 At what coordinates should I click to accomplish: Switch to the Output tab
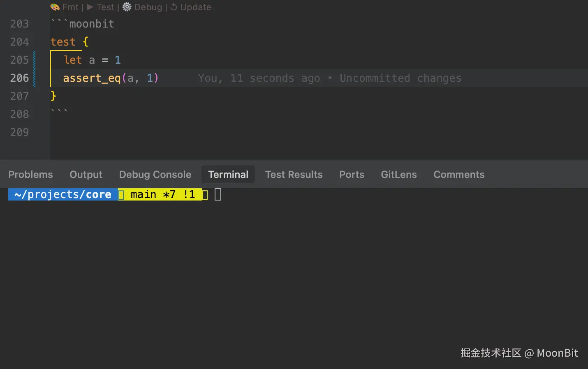tap(86, 175)
